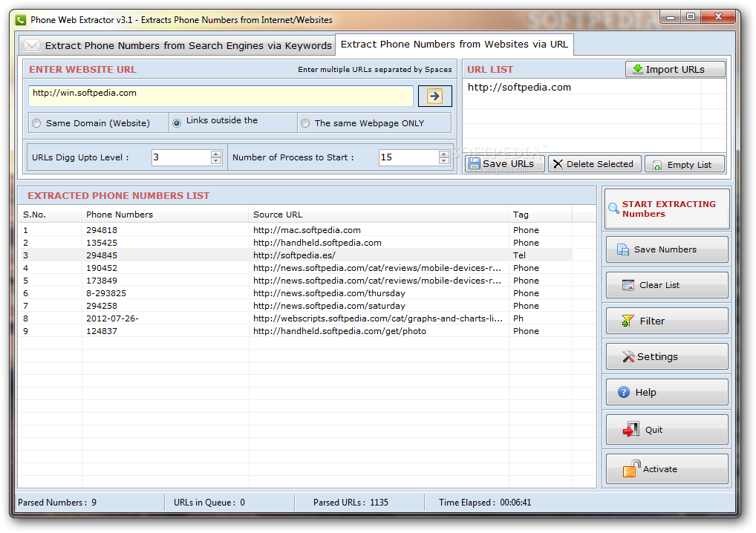Click Number of Process value field
The image size is (756, 533).
(x=409, y=157)
